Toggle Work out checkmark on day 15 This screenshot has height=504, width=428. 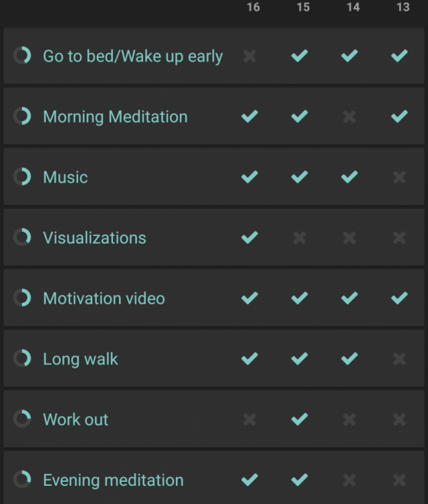coord(300,419)
